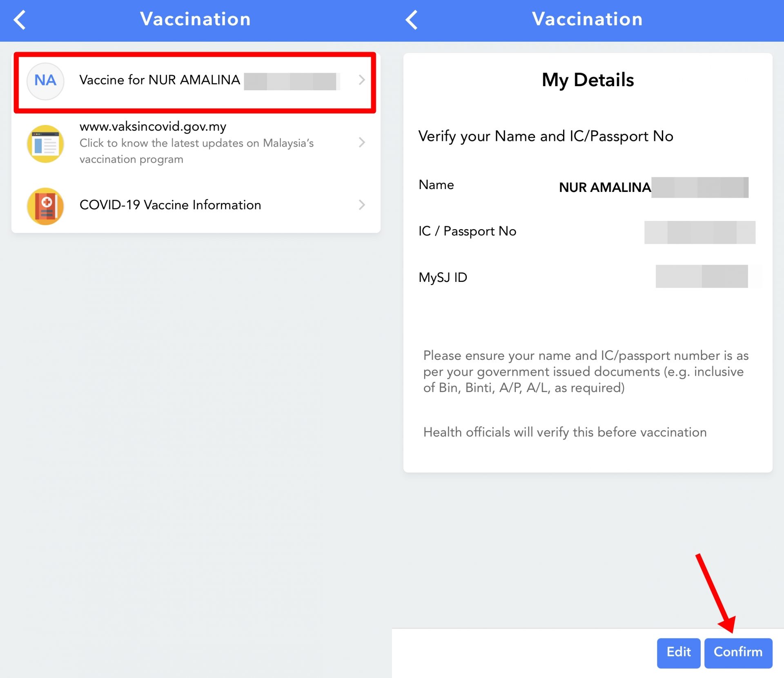Tap the My Details heading

tap(588, 80)
